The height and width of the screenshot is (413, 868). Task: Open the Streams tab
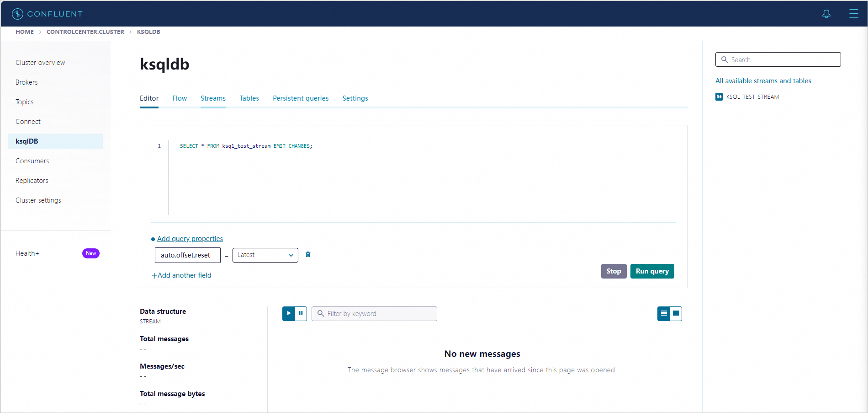coord(213,98)
